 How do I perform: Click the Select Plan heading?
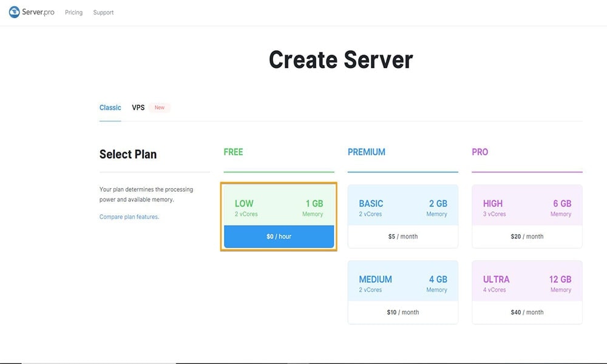tap(128, 154)
